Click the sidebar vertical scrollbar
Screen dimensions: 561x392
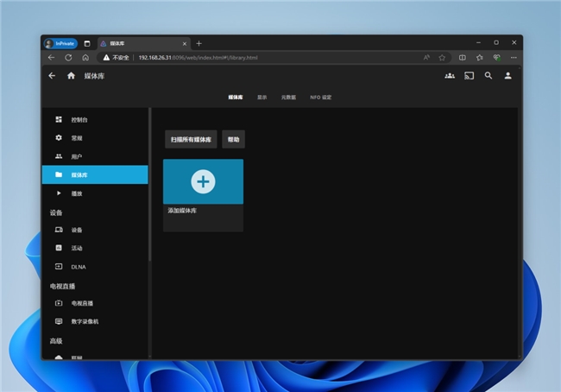coord(149,185)
